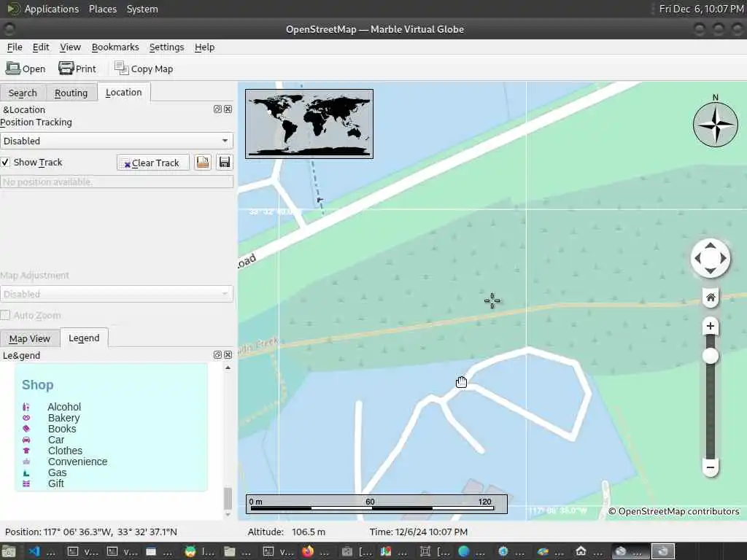This screenshot has width=747, height=560.
Task: Click the Gift legend icon
Action: (x=26, y=484)
